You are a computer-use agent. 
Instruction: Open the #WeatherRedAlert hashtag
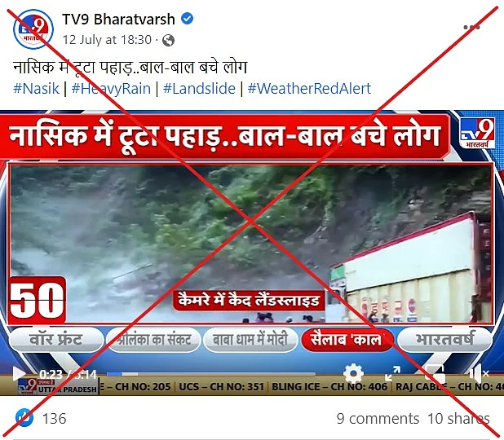309,88
